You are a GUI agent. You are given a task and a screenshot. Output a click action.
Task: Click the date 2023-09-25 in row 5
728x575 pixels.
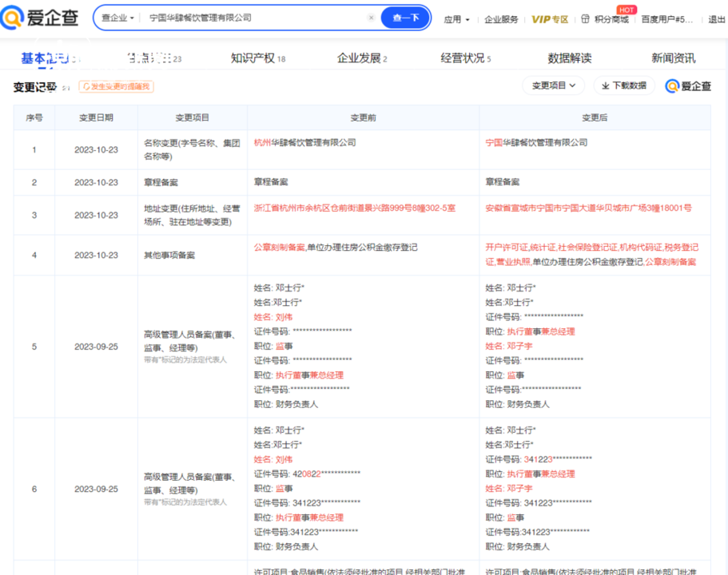[96, 347]
